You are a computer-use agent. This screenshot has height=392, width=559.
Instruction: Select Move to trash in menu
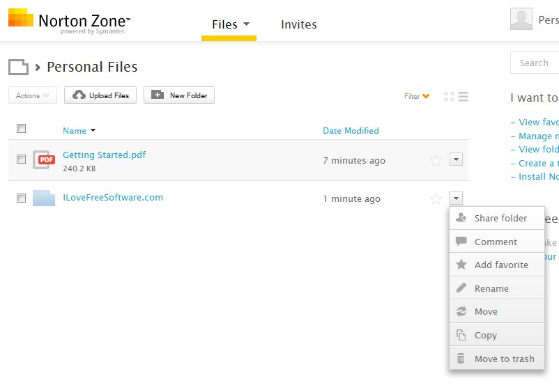[x=503, y=359]
